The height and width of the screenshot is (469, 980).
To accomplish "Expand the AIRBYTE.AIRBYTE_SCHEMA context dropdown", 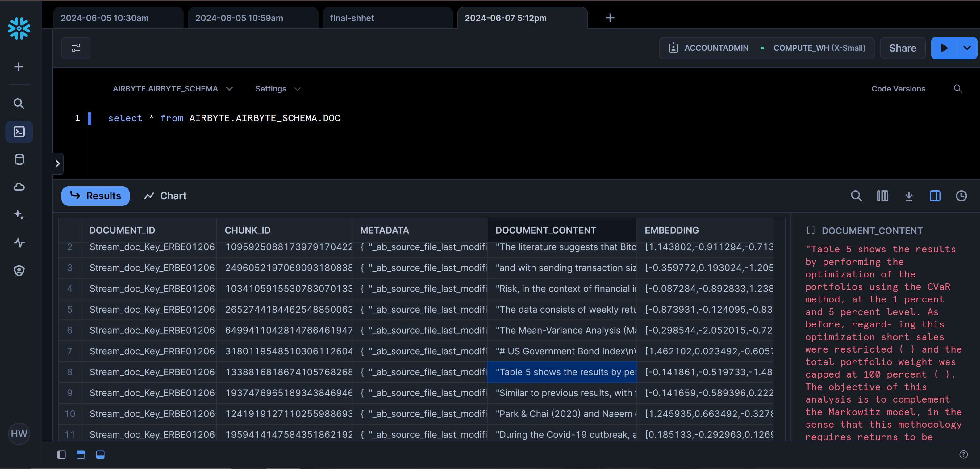I will click(x=173, y=89).
